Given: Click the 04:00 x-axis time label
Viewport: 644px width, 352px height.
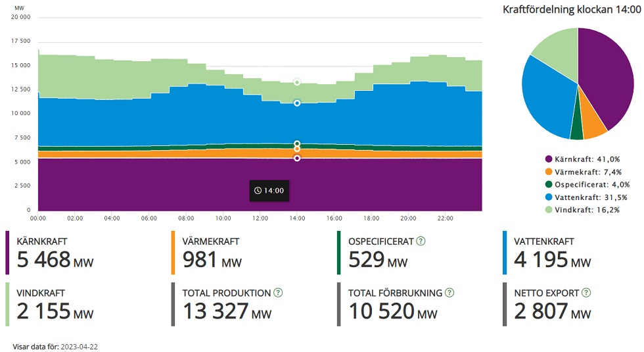Looking at the screenshot, I should click(112, 218).
